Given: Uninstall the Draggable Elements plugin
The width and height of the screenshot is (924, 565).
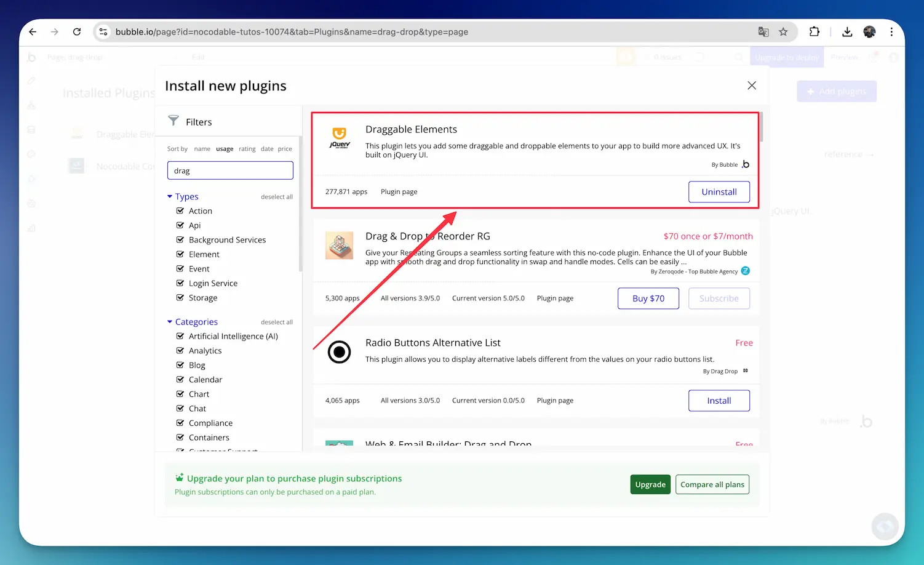Looking at the screenshot, I should pos(719,192).
